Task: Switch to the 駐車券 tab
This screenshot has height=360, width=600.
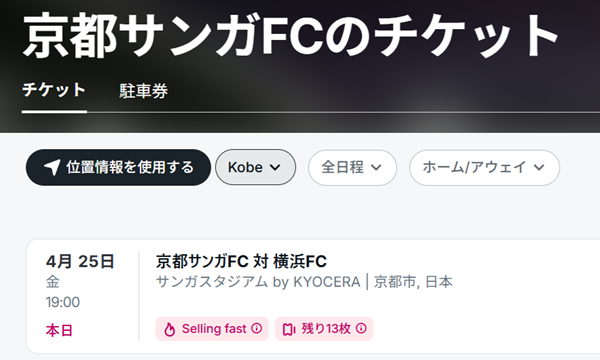Action: pyautogui.click(x=143, y=91)
